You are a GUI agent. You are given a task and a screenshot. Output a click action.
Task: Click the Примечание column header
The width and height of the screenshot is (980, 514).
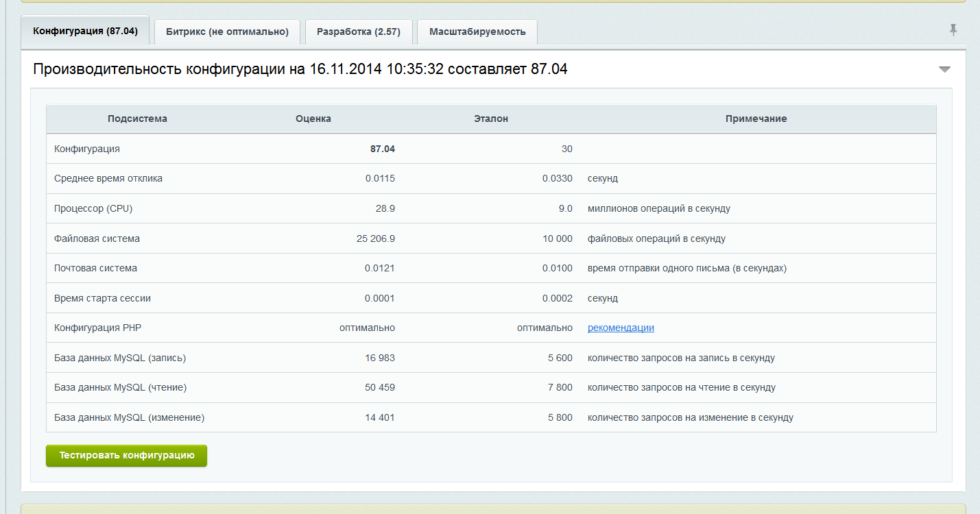756,119
